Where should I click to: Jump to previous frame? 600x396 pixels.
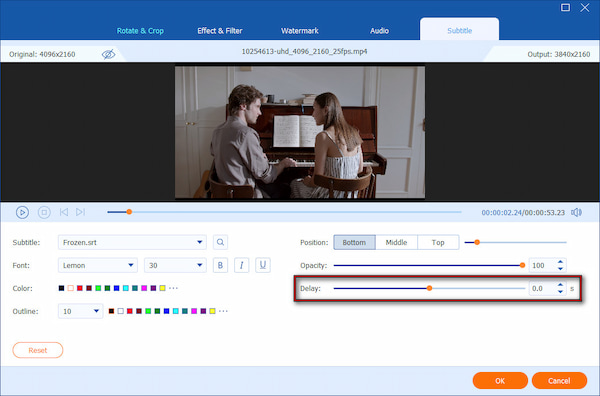[x=64, y=212]
